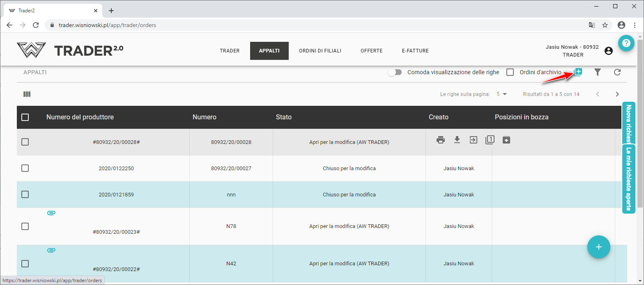Click the teal add-multiple icon near the red arrow

coord(578,72)
